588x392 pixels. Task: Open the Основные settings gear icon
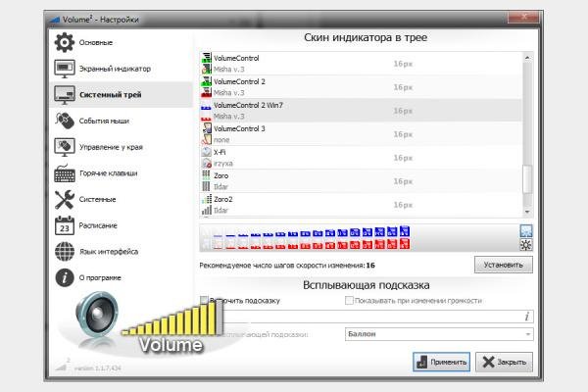click(65, 42)
